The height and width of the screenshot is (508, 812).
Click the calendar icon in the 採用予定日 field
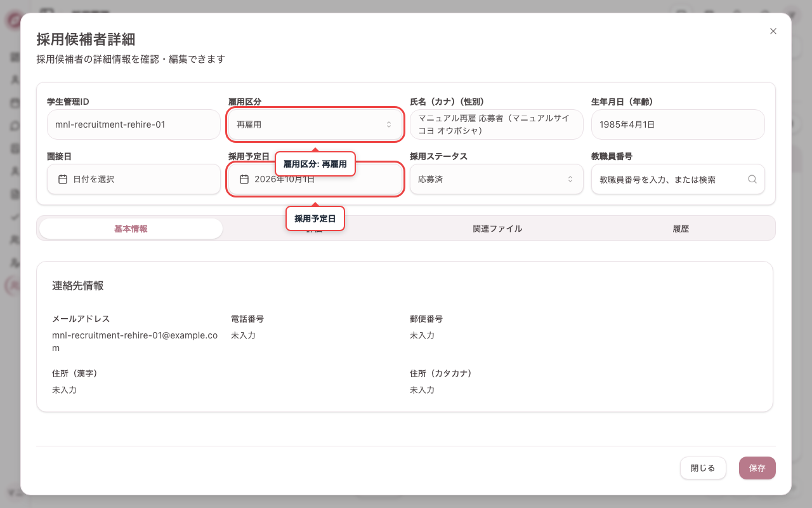(244, 179)
